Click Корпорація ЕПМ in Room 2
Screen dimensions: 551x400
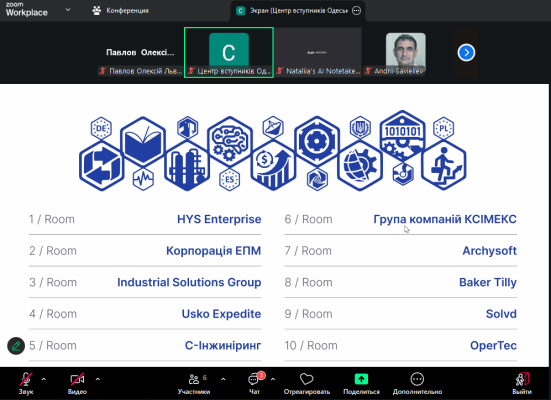tap(213, 251)
